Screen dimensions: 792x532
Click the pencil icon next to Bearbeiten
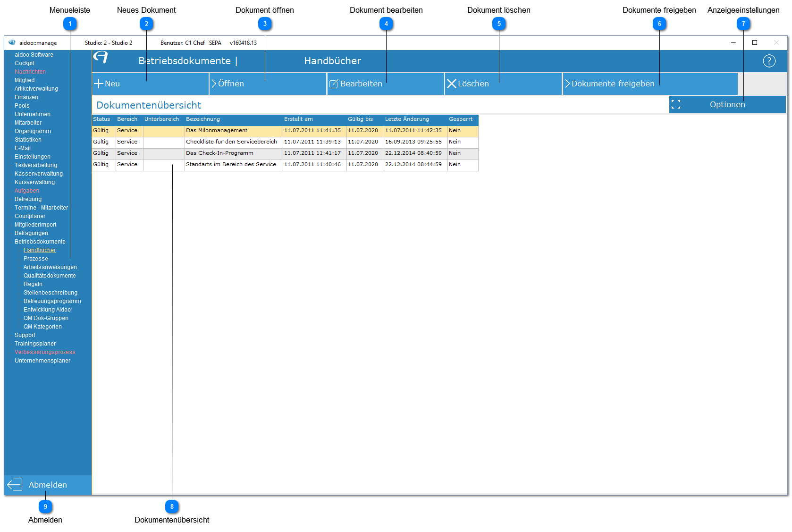click(334, 84)
